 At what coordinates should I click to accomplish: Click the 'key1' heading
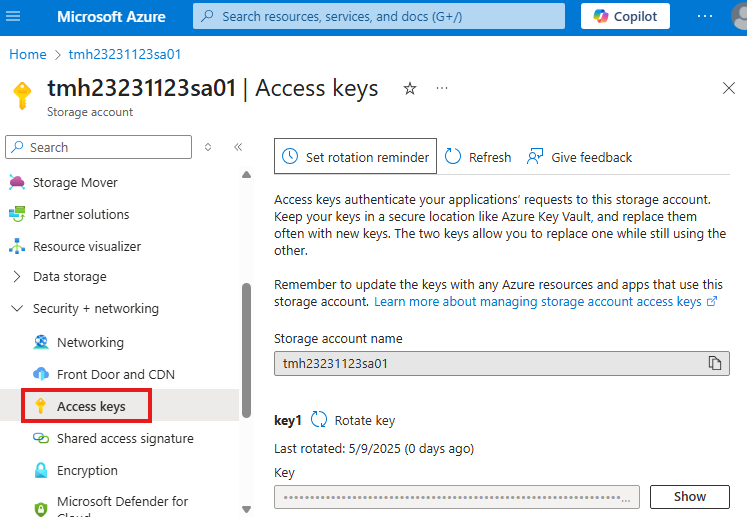(288, 421)
